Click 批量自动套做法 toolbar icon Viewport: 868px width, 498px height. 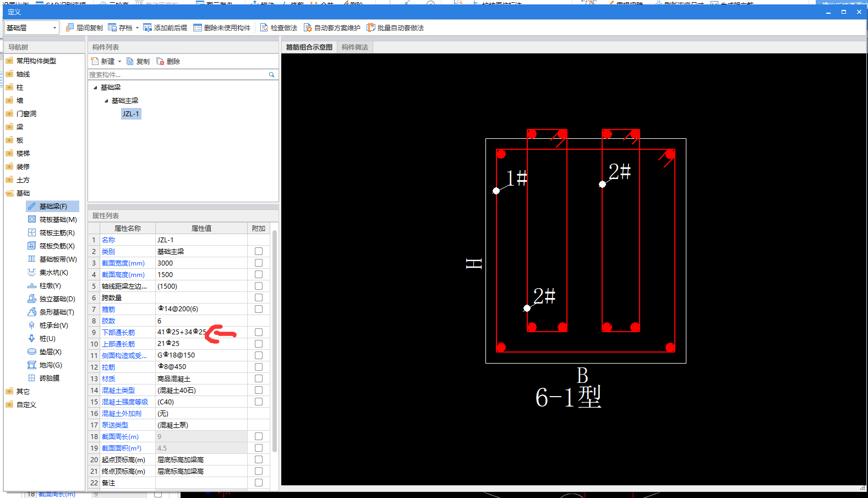[x=371, y=28]
